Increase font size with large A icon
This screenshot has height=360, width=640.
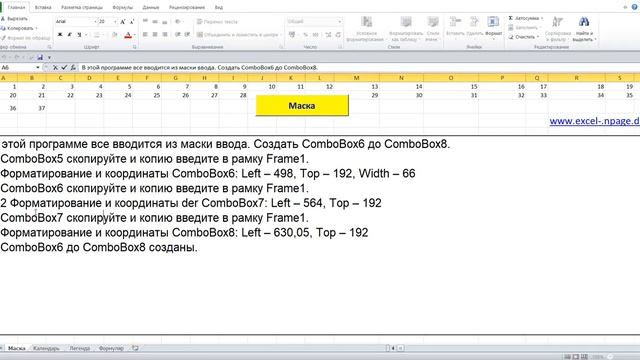[x=122, y=22]
